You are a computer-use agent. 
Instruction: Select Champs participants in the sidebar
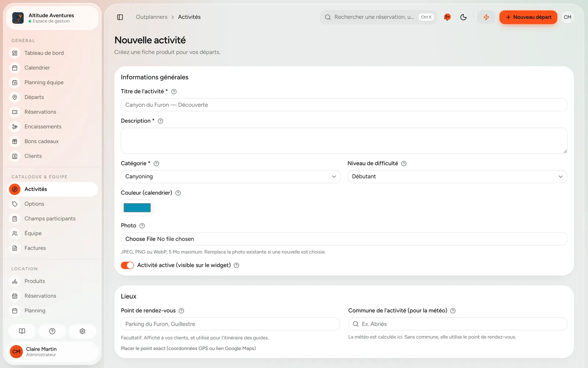tap(52, 219)
